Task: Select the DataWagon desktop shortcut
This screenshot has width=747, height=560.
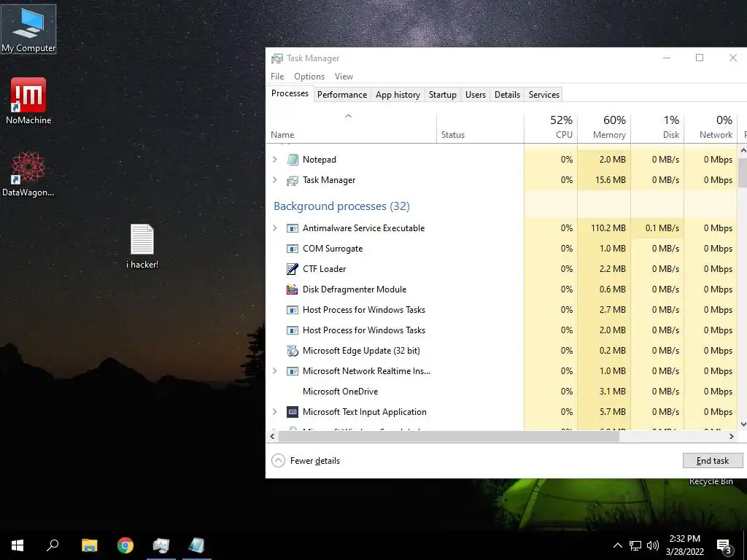Action: pos(28,174)
